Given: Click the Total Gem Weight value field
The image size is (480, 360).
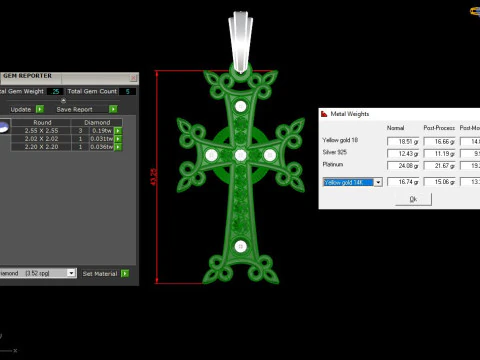Looking at the screenshot, I should pyautogui.click(x=55, y=91).
